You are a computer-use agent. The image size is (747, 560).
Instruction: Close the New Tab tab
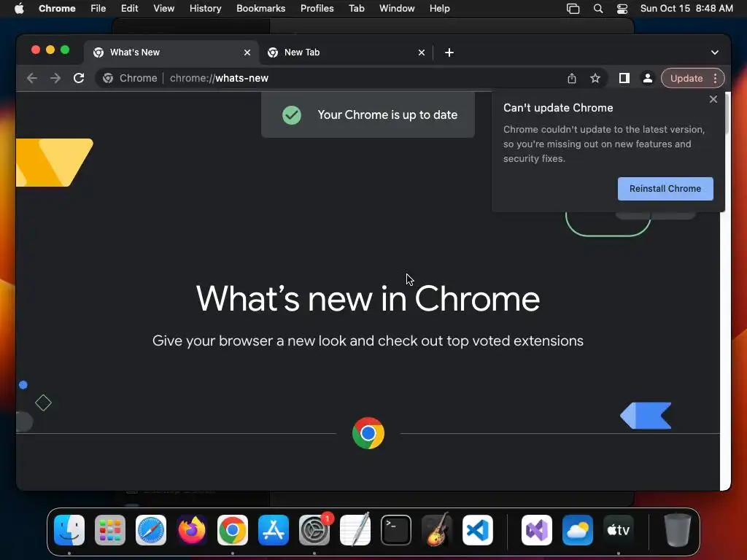421,52
